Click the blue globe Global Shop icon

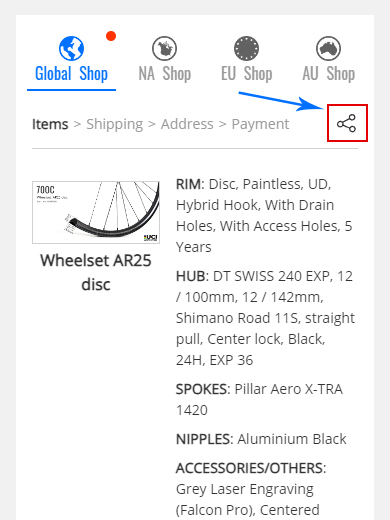click(x=71, y=48)
